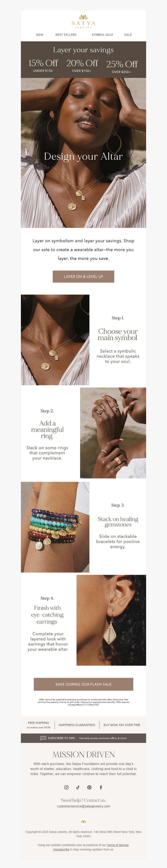The width and height of the screenshot is (167, 868).
Task: Email customerservice@satyajewelry.com link
Action: tap(83, 806)
